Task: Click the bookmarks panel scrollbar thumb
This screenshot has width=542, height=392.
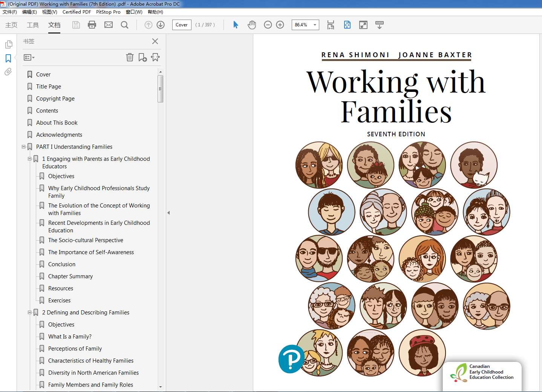Action: pos(160,89)
